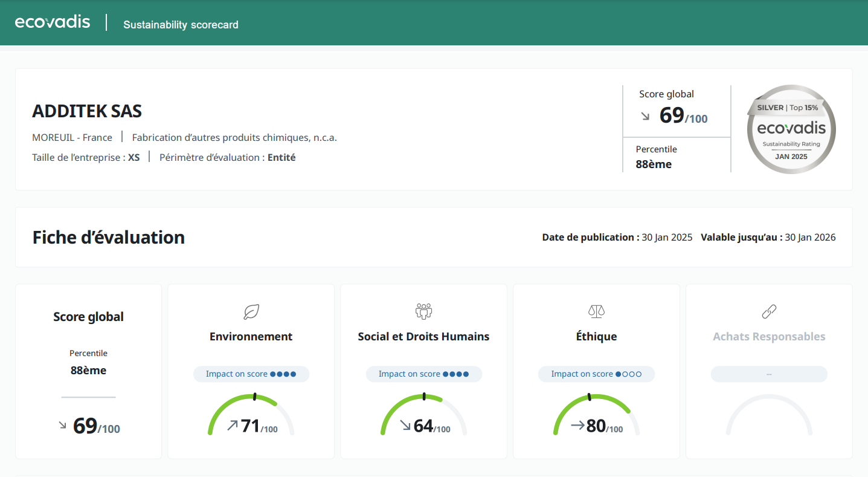Click the Environnement score gauge arc
868x477 pixels.
[251, 415]
